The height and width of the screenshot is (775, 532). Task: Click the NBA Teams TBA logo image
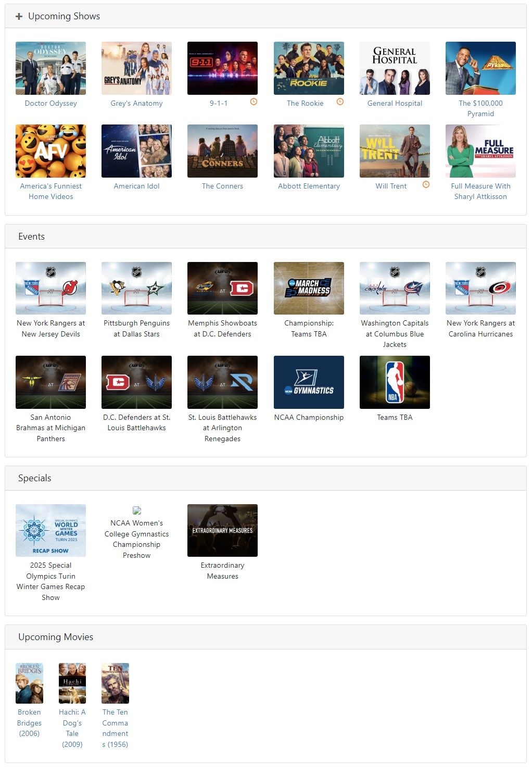(x=395, y=382)
